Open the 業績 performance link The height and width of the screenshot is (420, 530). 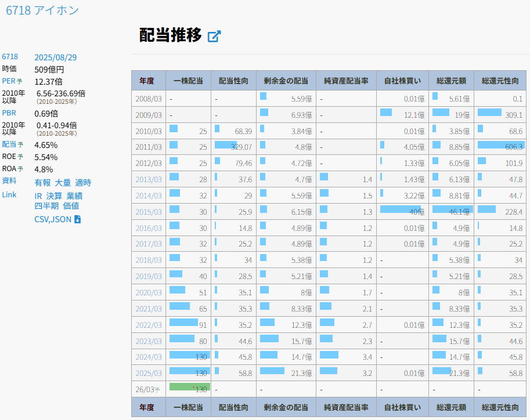point(74,196)
